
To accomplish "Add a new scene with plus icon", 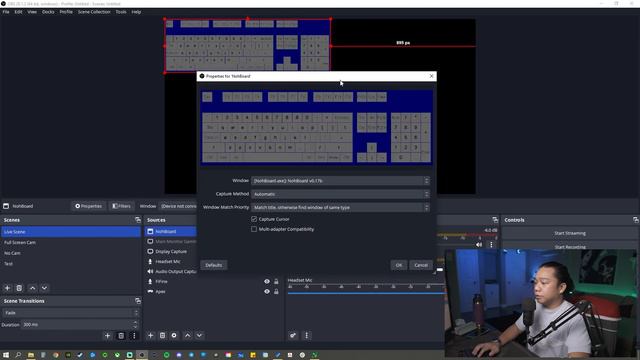I will pyautogui.click(x=7, y=288).
